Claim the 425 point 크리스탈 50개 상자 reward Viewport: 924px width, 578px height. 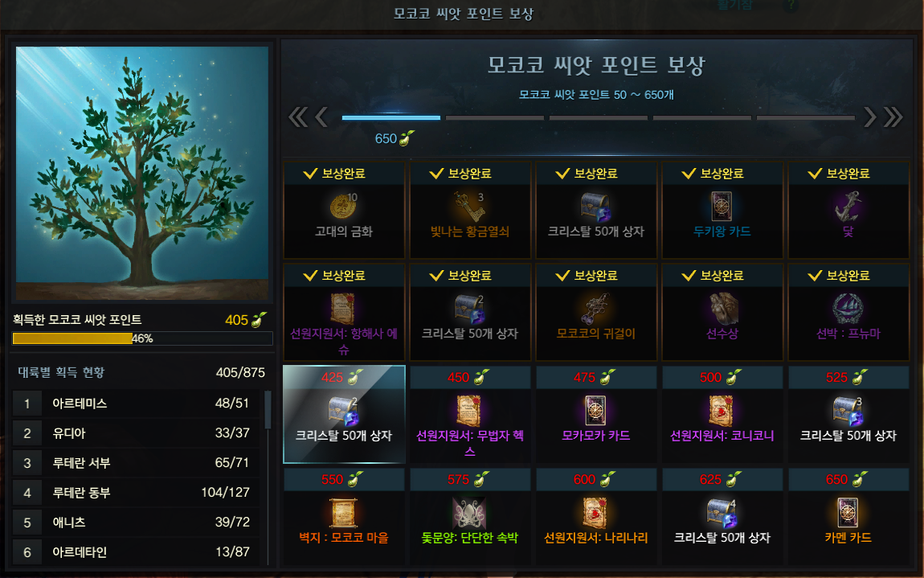[x=344, y=414]
